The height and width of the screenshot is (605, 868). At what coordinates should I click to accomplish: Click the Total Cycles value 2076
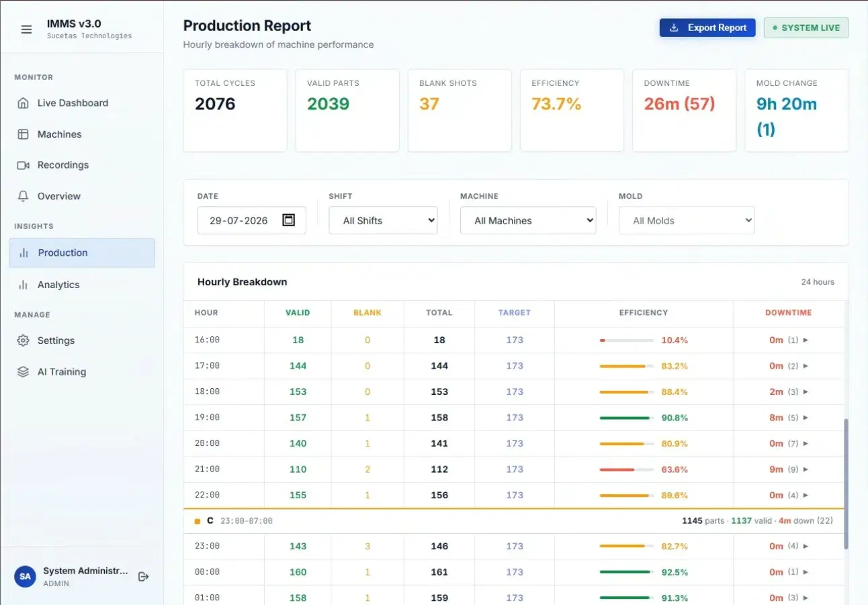[x=215, y=104]
